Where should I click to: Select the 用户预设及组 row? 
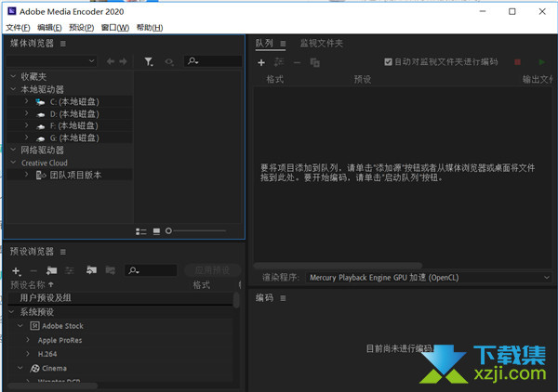(x=120, y=298)
